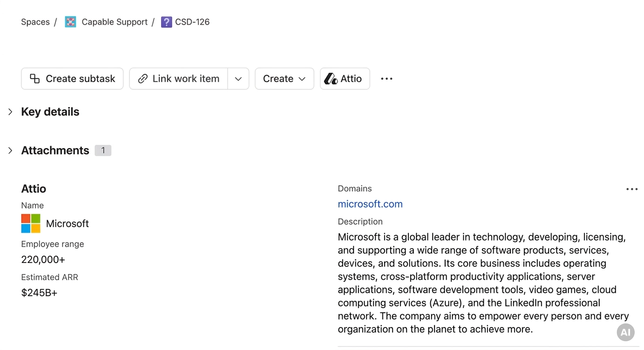Viewport: 644px width, 350px height.
Task: Click the Attio panel heading
Action: (34, 188)
